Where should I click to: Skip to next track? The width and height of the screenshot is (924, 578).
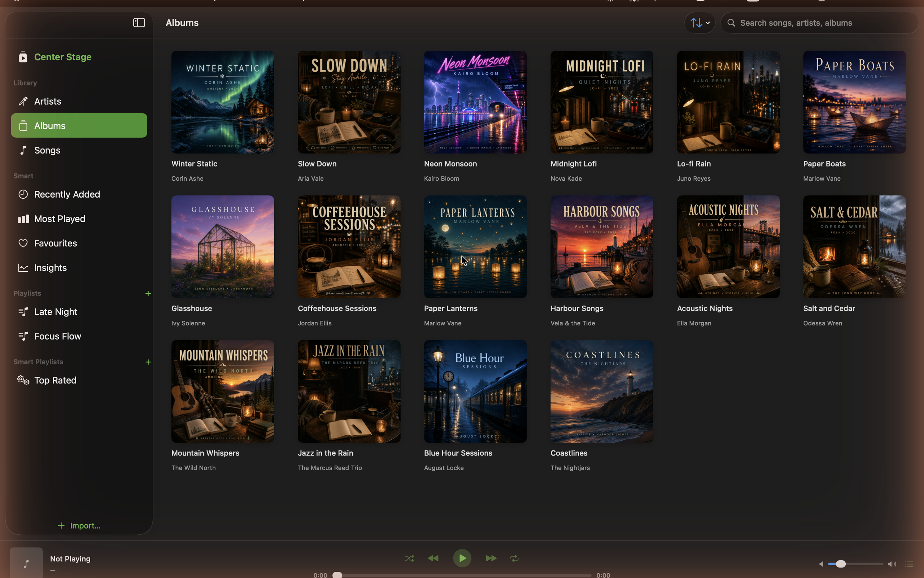pos(491,558)
